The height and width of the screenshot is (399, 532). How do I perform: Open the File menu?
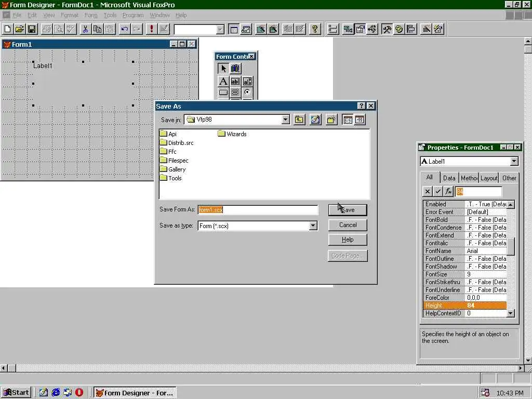(17, 15)
